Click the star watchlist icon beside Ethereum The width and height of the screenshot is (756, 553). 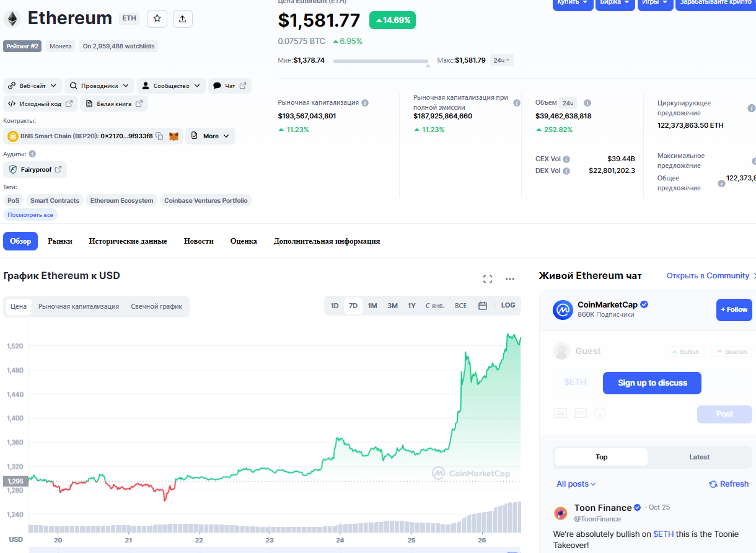coord(157,19)
